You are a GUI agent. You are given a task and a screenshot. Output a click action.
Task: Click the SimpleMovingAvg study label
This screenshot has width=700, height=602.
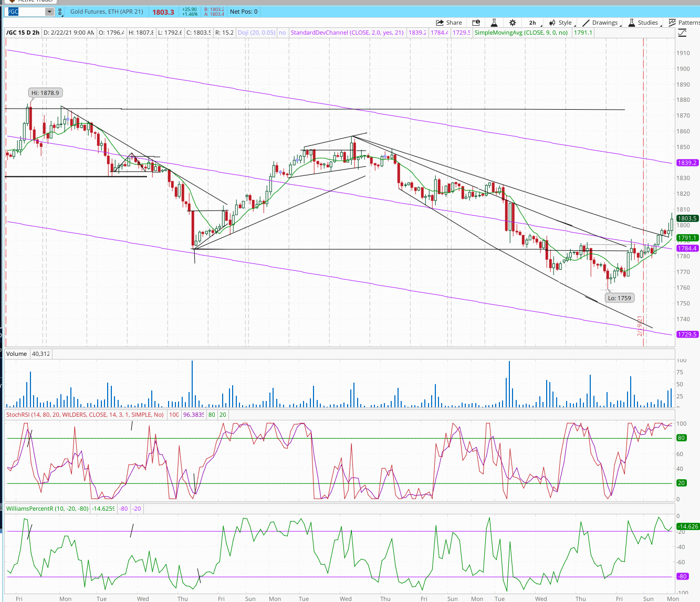point(521,33)
